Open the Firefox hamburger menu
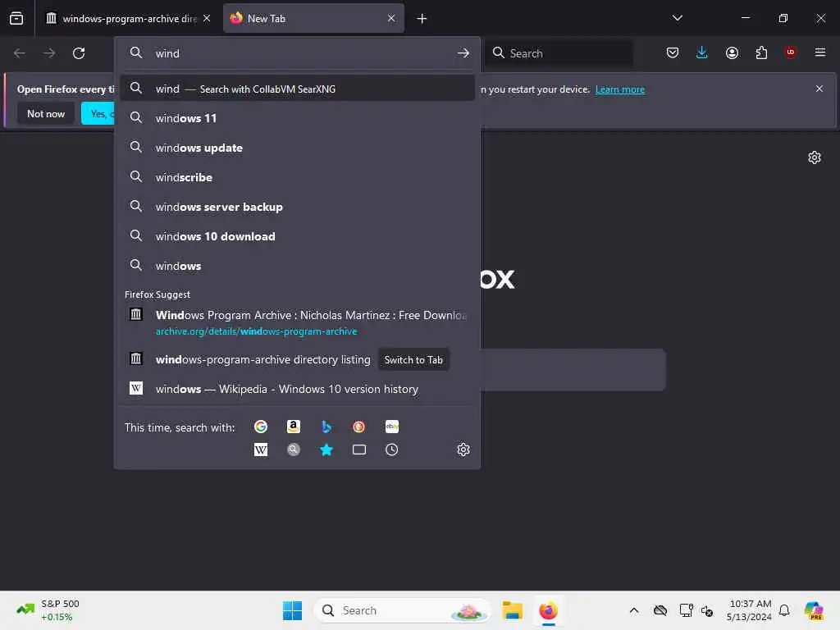Screen dimensions: 840x630 click(819, 52)
